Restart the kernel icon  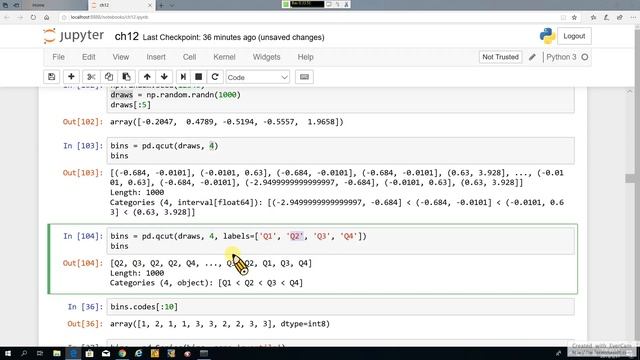[215, 77]
